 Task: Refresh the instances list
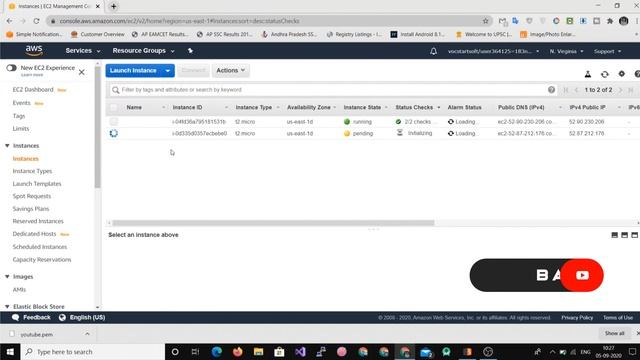coord(604,74)
